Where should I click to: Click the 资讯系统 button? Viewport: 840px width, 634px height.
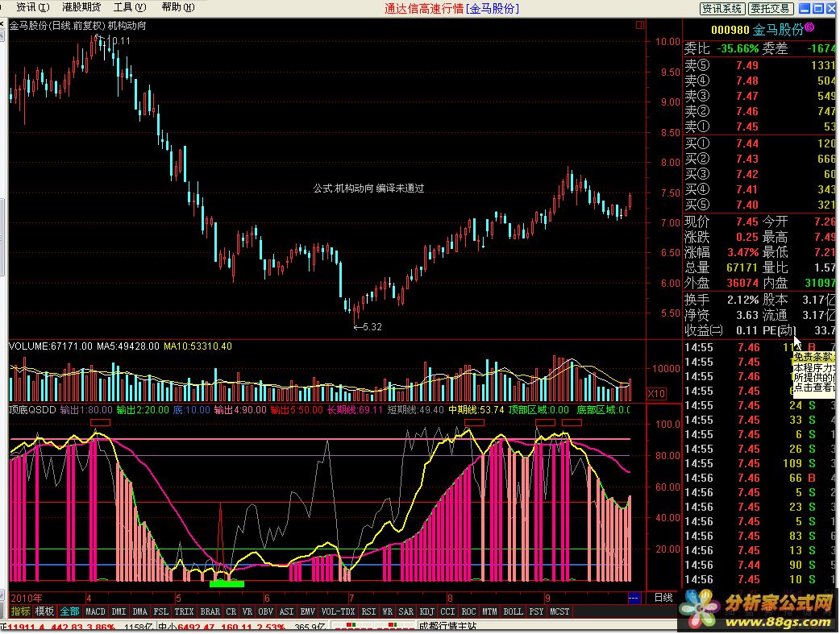[722, 8]
